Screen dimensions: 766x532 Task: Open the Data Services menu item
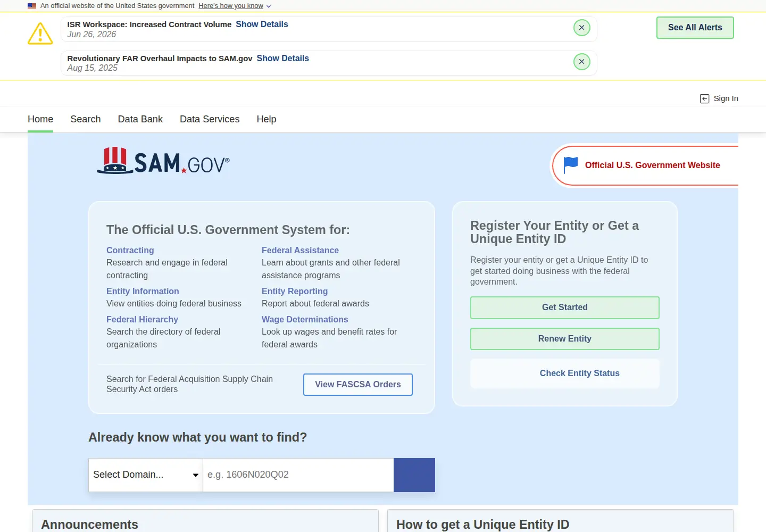[x=210, y=119]
